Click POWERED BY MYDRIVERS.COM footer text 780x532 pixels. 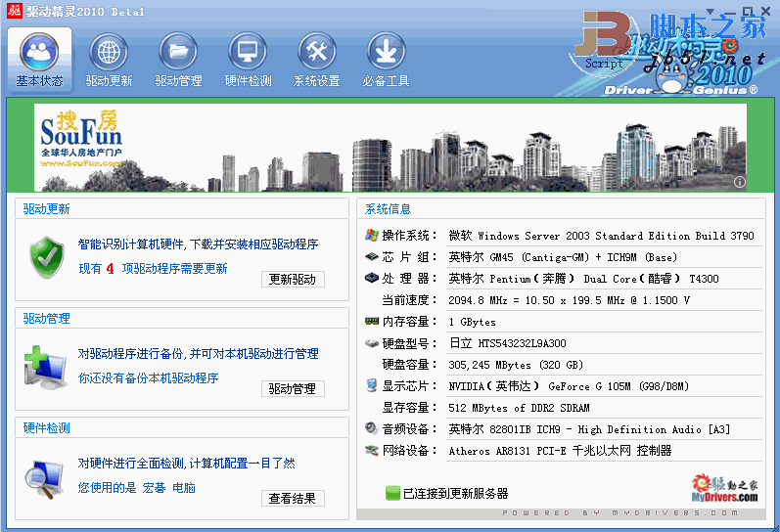tap(620, 512)
